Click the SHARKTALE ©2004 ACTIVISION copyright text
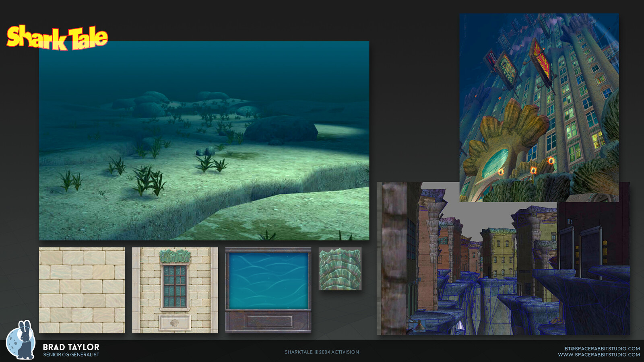Viewport: 644px width, 362px height. click(x=322, y=352)
